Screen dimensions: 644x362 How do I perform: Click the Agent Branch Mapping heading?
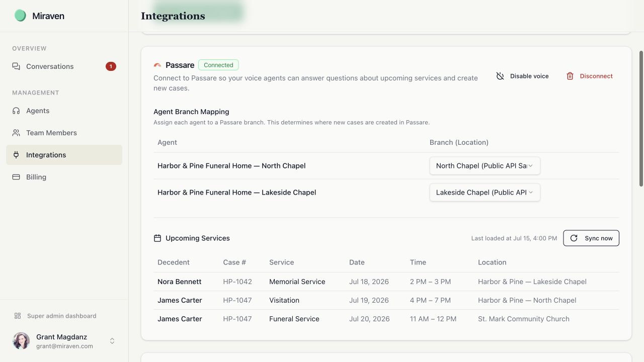pyautogui.click(x=191, y=112)
